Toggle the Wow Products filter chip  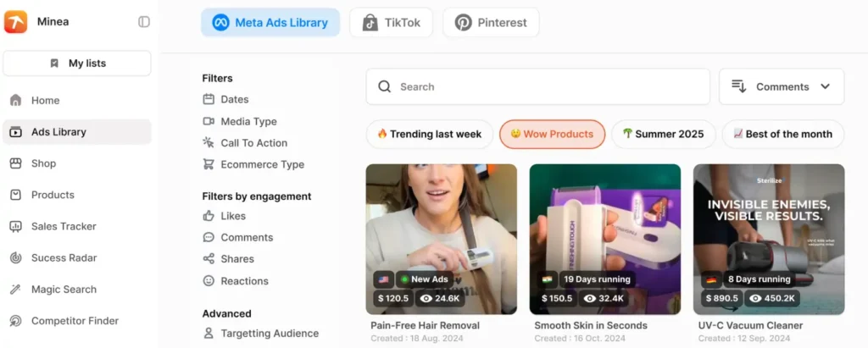coord(552,134)
